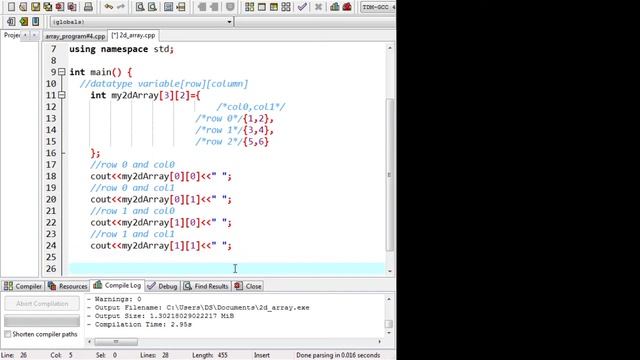The height and width of the screenshot is (360, 640).
Task: Click the Compile & Run toolbar icon
Action: click(274, 7)
